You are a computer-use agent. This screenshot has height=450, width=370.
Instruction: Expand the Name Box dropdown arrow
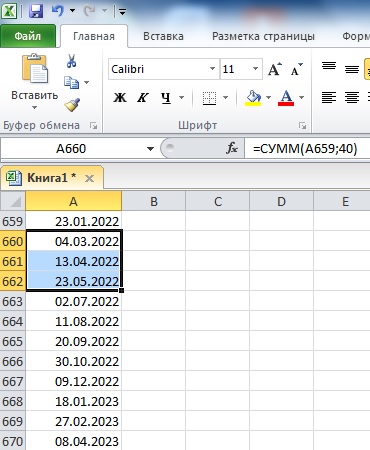click(150, 149)
